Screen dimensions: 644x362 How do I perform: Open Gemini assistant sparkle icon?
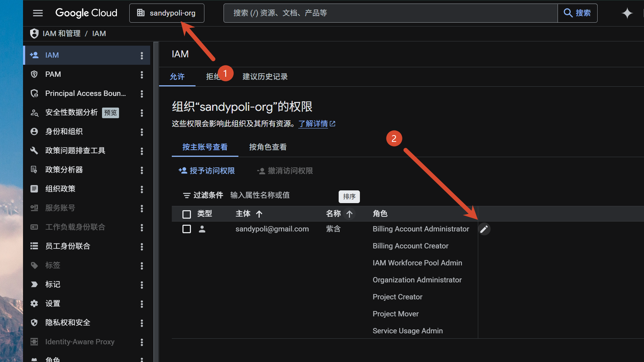click(627, 13)
